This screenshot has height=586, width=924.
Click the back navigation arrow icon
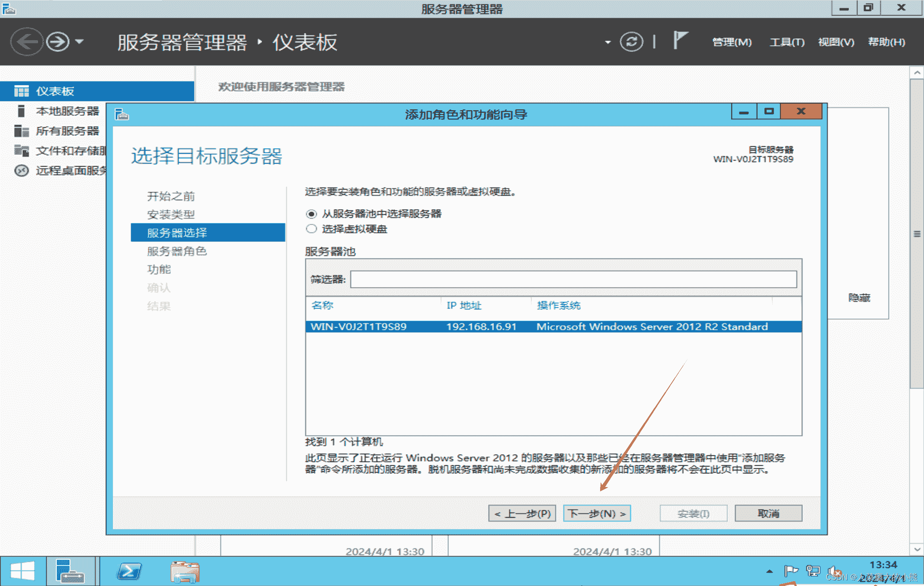(x=27, y=42)
